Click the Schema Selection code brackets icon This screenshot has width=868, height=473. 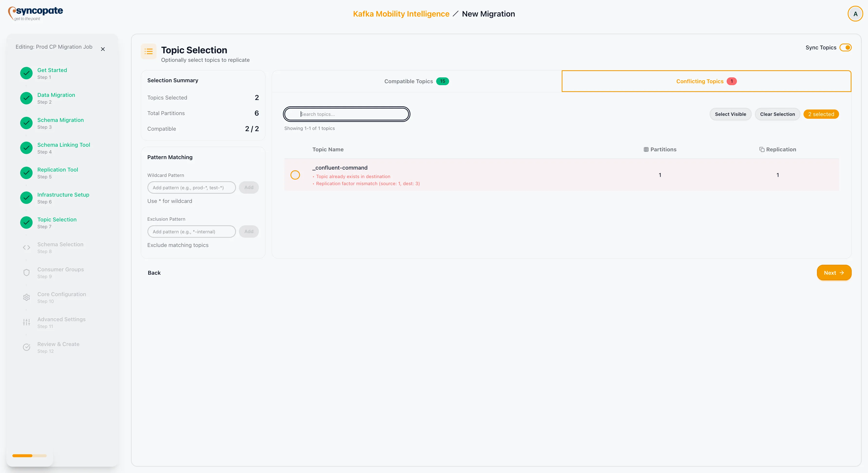[x=26, y=248]
